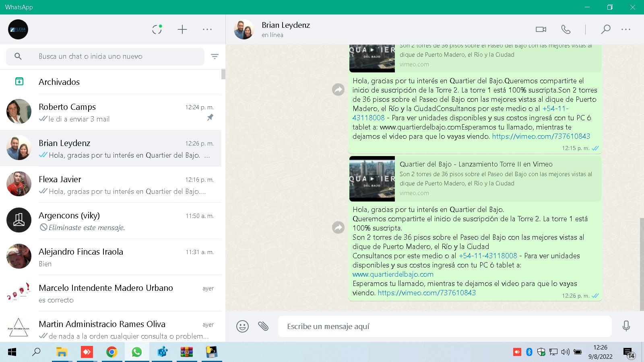Click the Brian Leydenz name in chat header

click(x=286, y=25)
